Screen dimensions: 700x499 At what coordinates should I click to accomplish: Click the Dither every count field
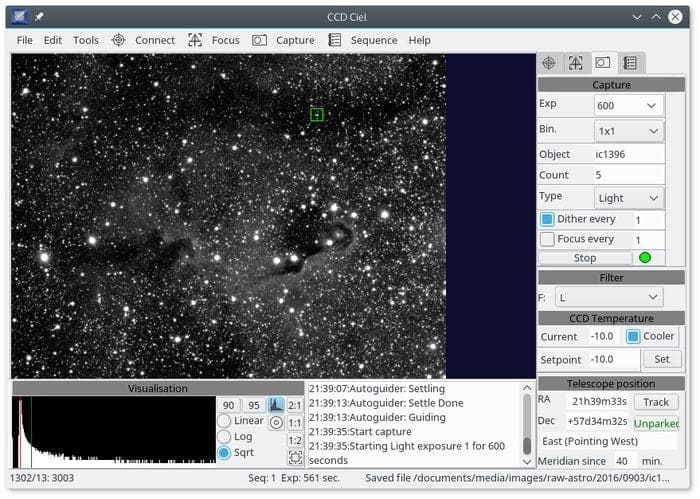(649, 220)
